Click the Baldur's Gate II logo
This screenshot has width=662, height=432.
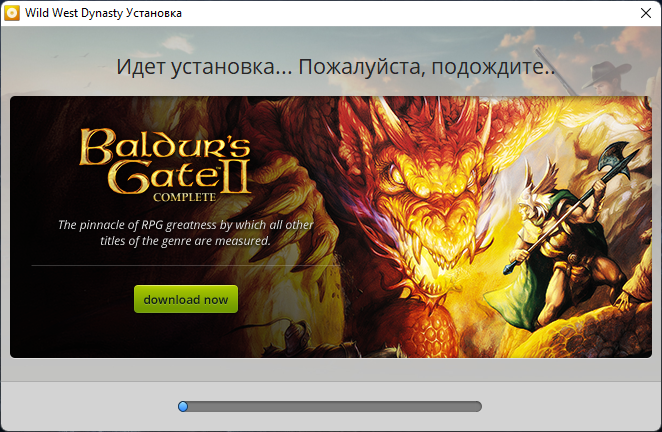pos(166,165)
